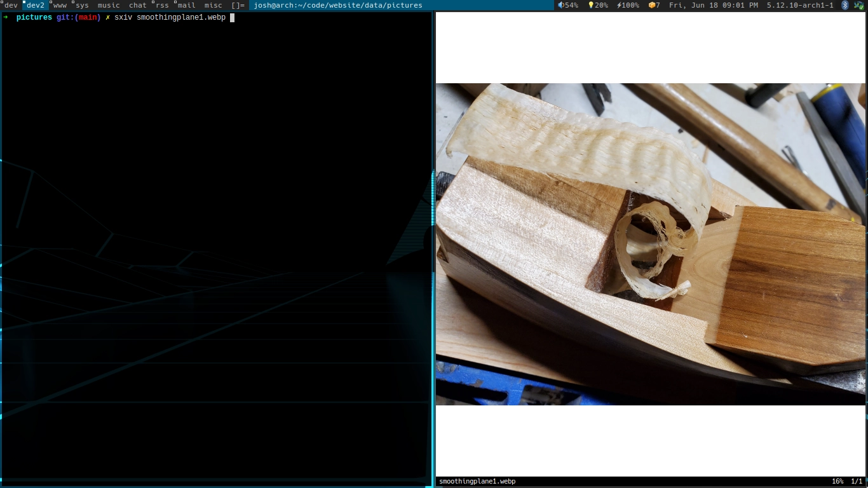Click the package updates box icon

coord(651,5)
